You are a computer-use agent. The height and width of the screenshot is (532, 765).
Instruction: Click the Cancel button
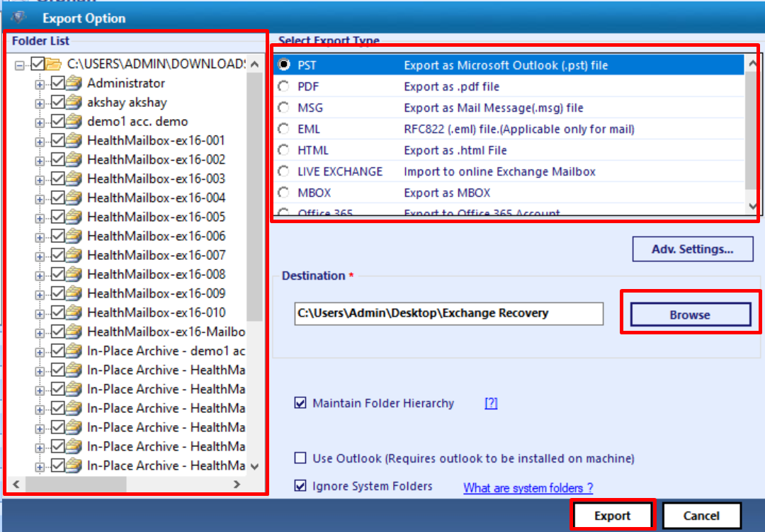tap(701, 516)
